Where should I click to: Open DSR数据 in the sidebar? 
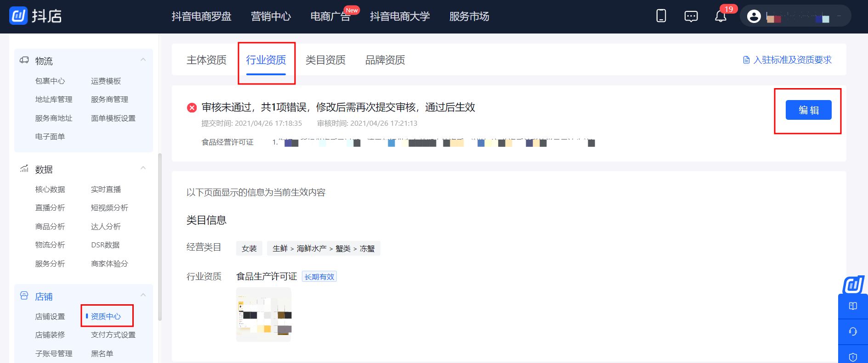coord(105,245)
